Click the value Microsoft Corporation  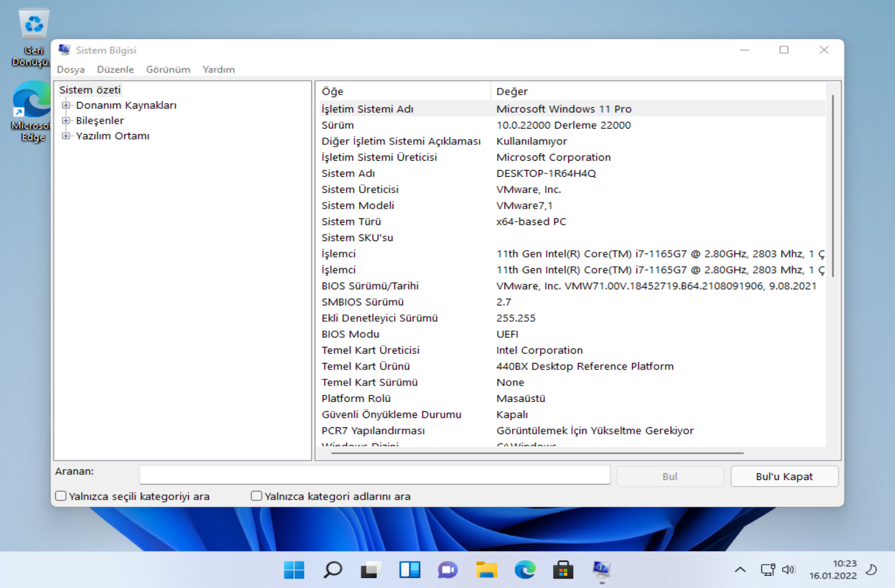pyautogui.click(x=553, y=157)
